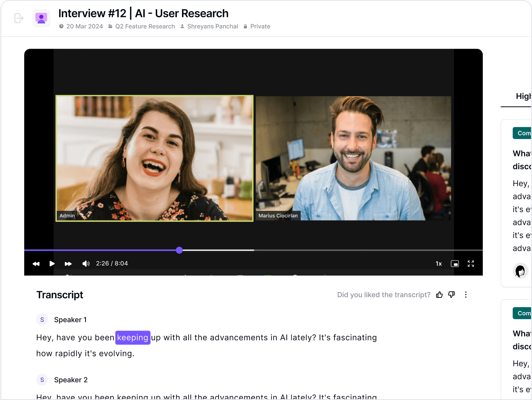Give the transcript a thumbs up
The width and height of the screenshot is (532, 400).
click(x=439, y=295)
